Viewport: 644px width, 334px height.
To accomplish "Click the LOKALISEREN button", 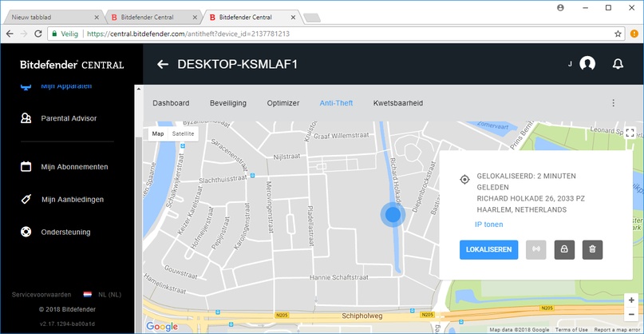I will 488,249.
